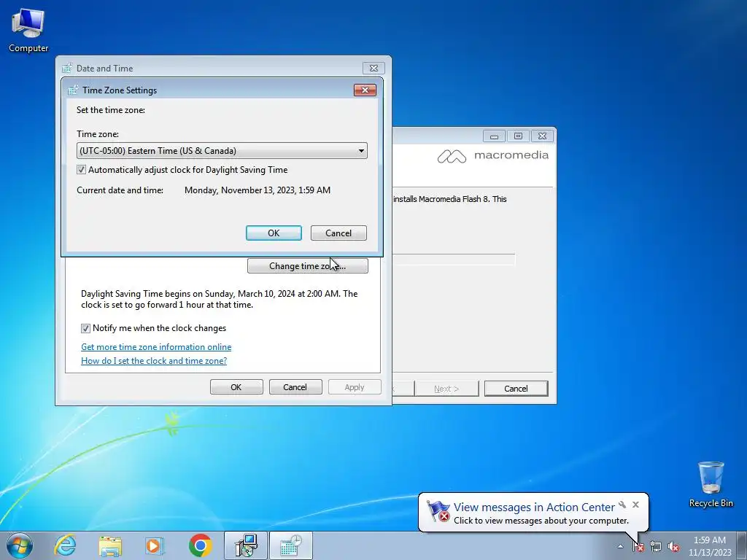Launch Windows Media Player from taskbar
This screenshot has height=560, width=747.
[x=155, y=545]
